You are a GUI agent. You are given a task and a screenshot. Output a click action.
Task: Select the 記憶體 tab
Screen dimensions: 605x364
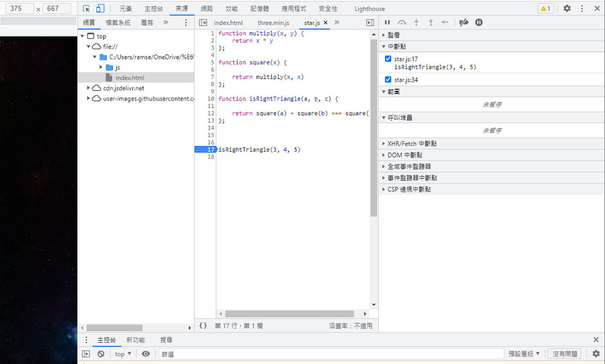(x=260, y=8)
